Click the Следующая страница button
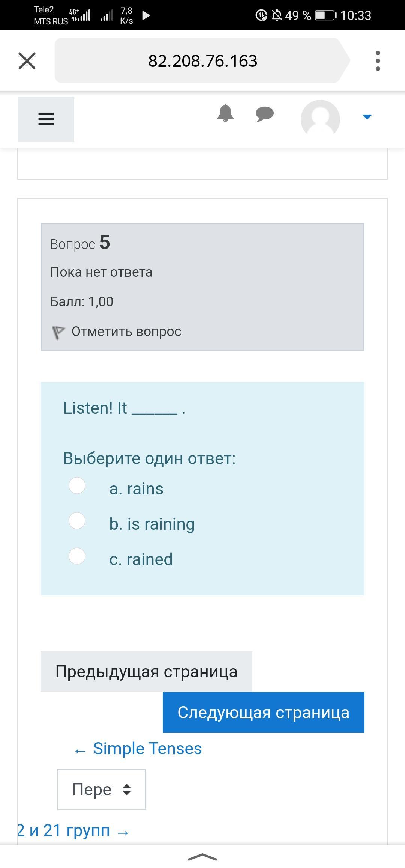405x868 pixels. click(263, 712)
